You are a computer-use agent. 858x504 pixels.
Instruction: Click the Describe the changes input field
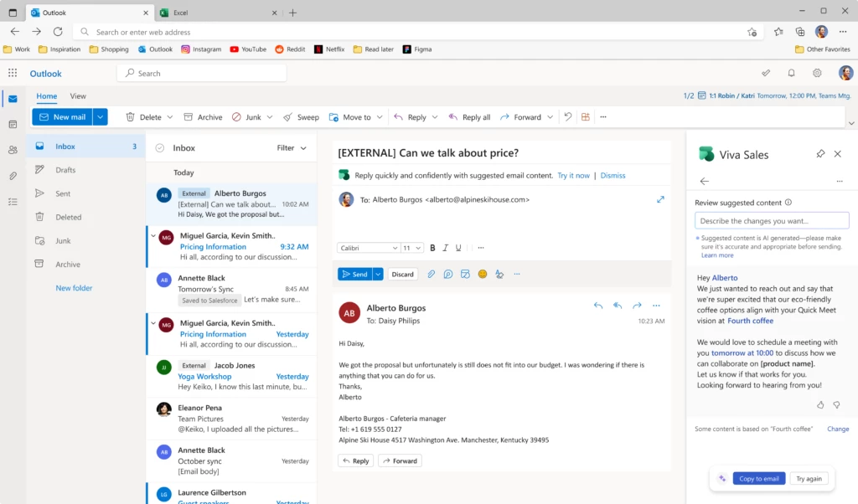(771, 220)
